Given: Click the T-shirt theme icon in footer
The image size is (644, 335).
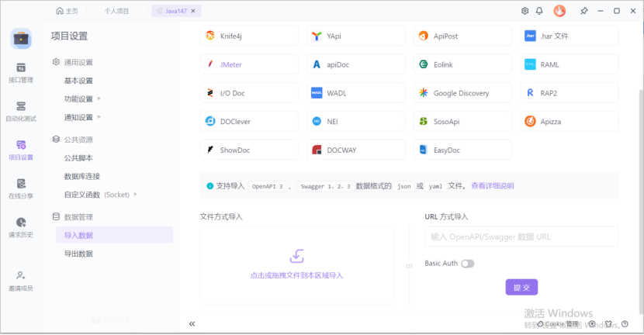Looking at the screenshot, I should (608, 324).
